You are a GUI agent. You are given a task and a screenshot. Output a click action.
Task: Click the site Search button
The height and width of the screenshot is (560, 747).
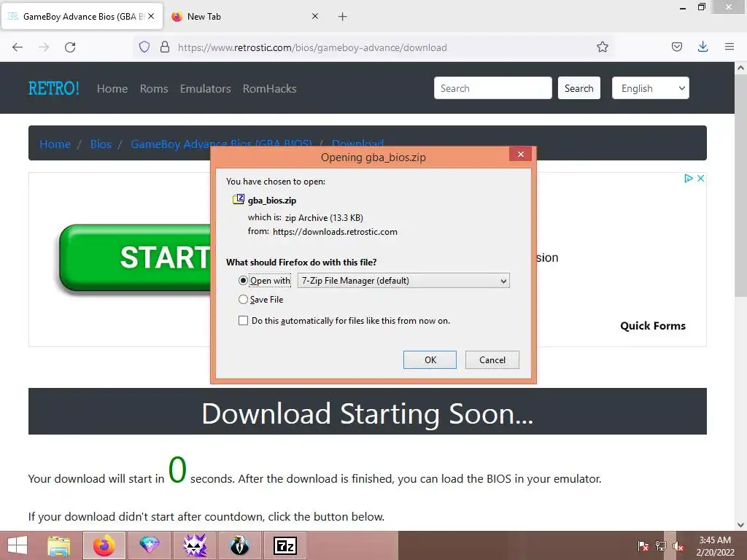pos(578,88)
